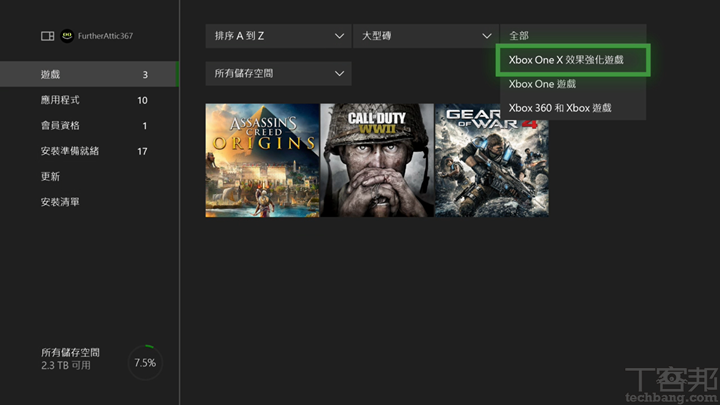Open the 大型磚 tile size dropdown

[426, 36]
